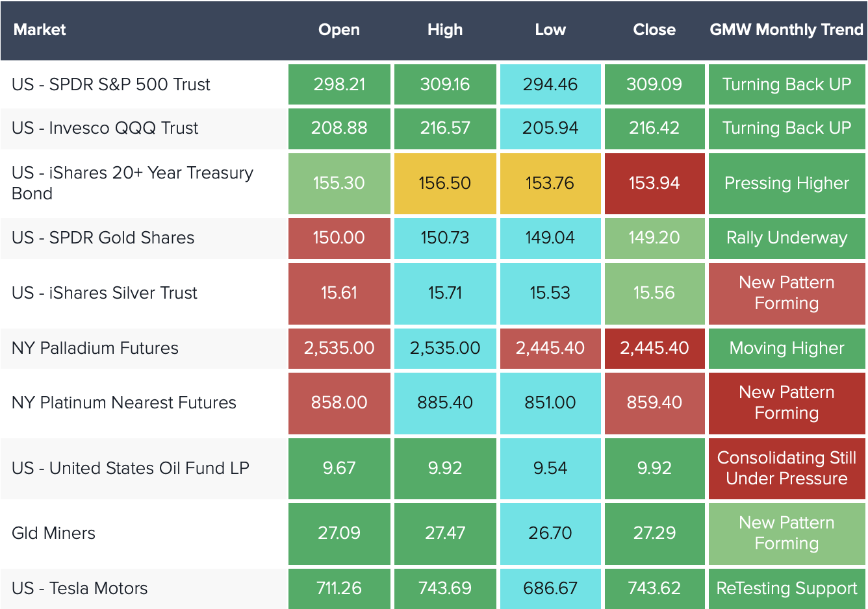The image size is (868, 609).
Task: Click the yellow 156.50 Treasury Bond high cell
Action: coord(445,183)
